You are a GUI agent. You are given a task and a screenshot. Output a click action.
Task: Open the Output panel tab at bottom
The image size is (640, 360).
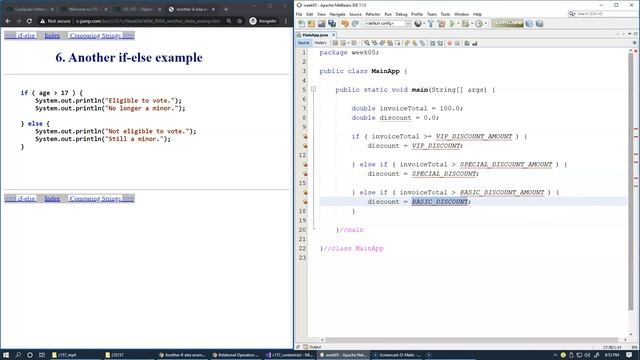[x=312, y=347]
